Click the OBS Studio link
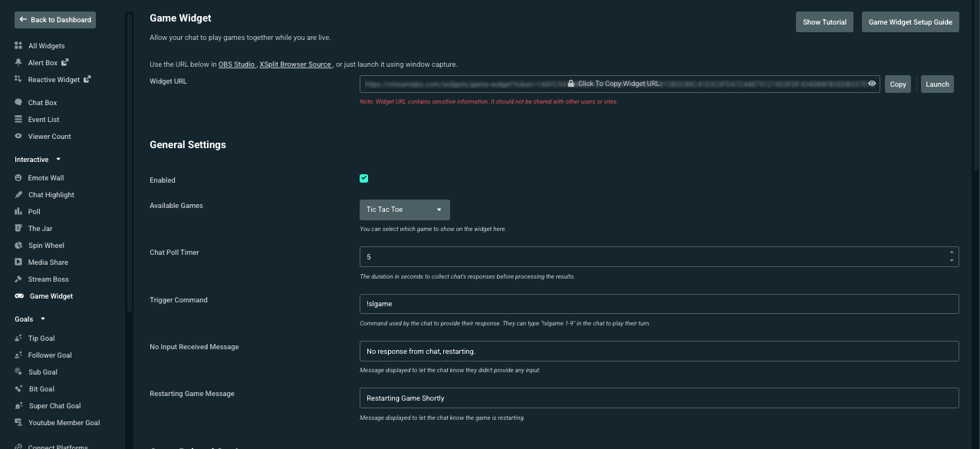Viewport: 980px width, 449px height. [x=235, y=64]
